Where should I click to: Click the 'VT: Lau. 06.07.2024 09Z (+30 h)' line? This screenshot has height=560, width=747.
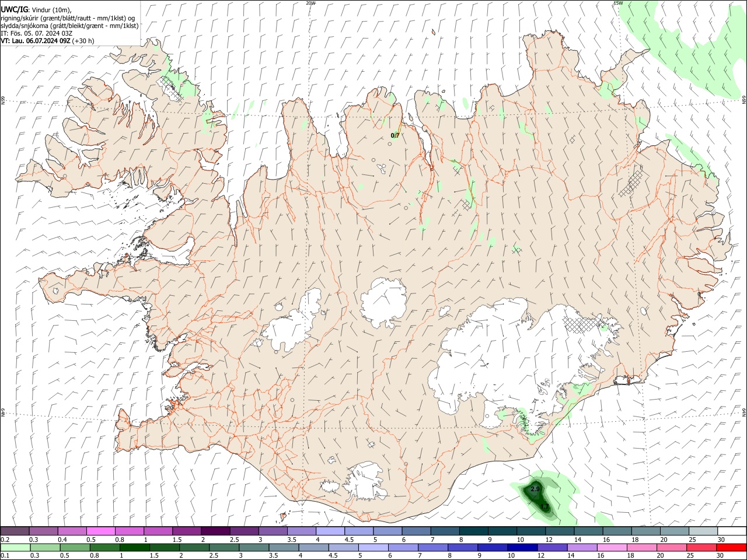47,41
